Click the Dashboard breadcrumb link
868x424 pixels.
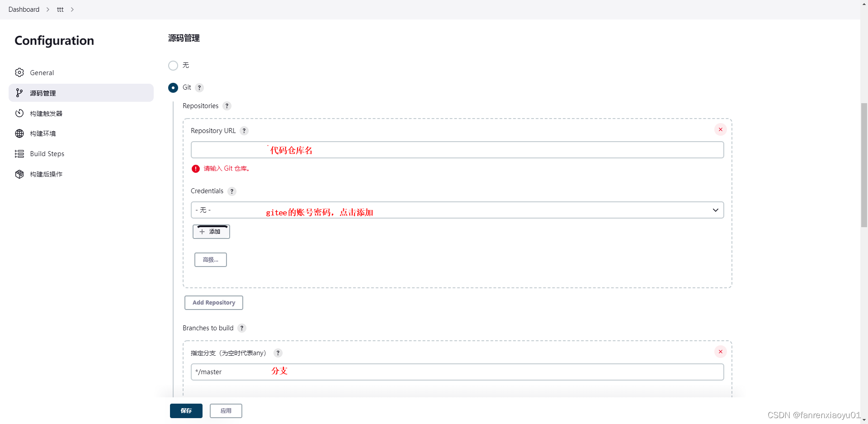point(24,10)
